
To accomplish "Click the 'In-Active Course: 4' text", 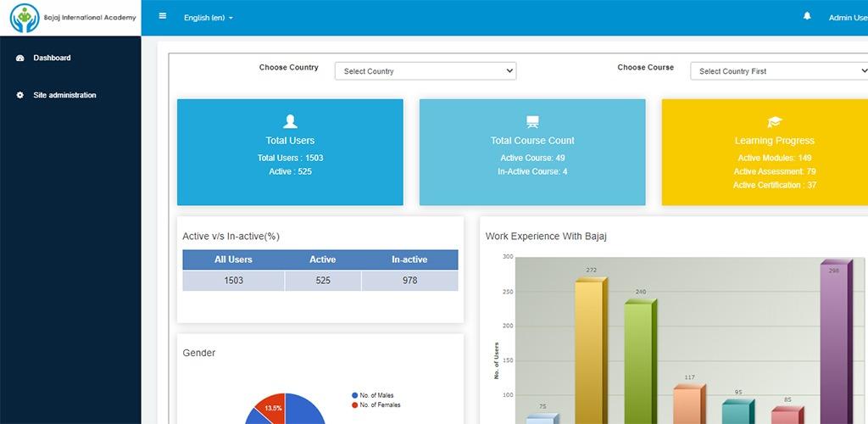I will click(x=532, y=171).
